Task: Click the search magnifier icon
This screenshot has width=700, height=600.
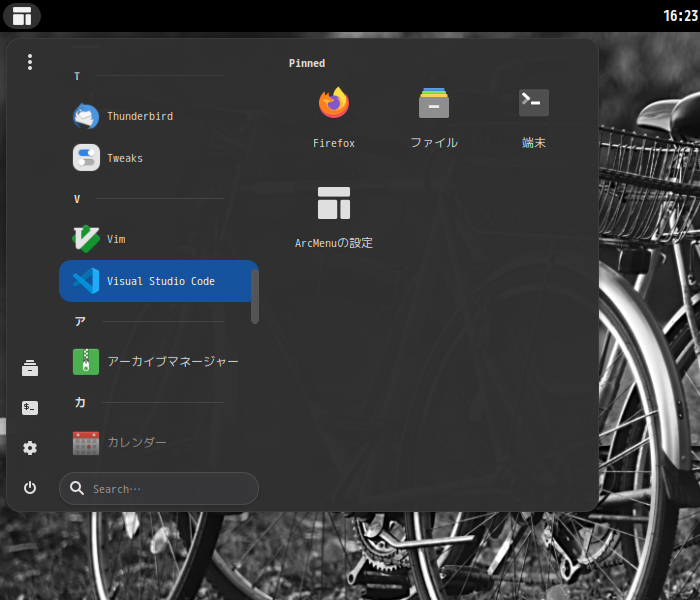Action: [77, 488]
